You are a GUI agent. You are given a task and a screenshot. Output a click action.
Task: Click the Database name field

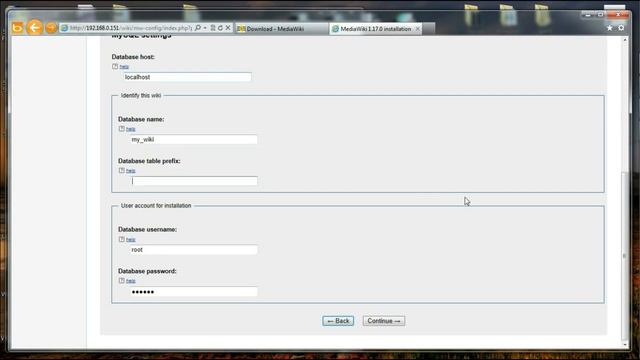click(x=194, y=140)
